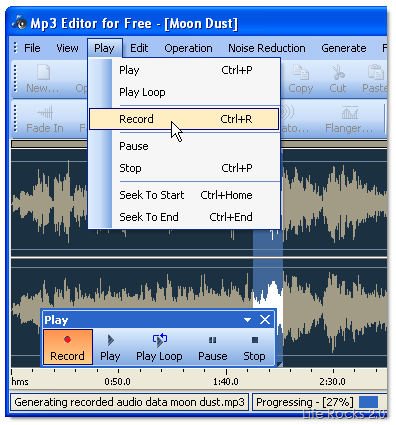Choose Play Loop in the dropdown menu
396x425 pixels.
pyautogui.click(x=184, y=92)
